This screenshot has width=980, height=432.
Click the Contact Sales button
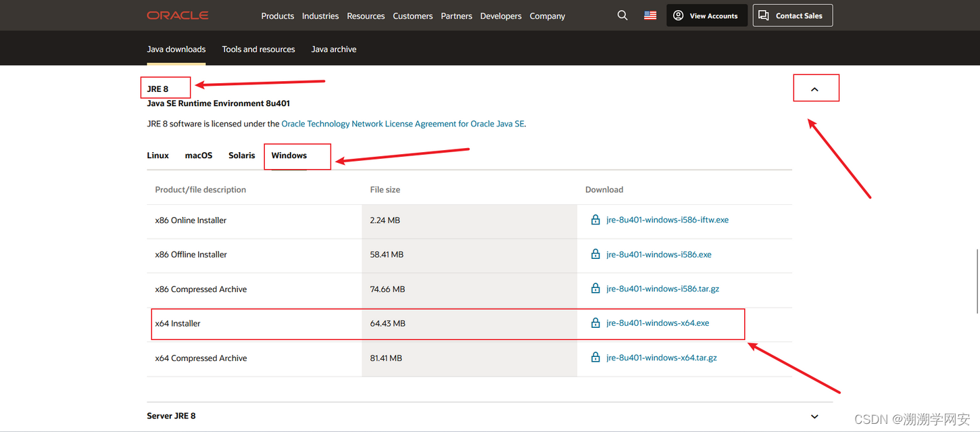coord(792,16)
